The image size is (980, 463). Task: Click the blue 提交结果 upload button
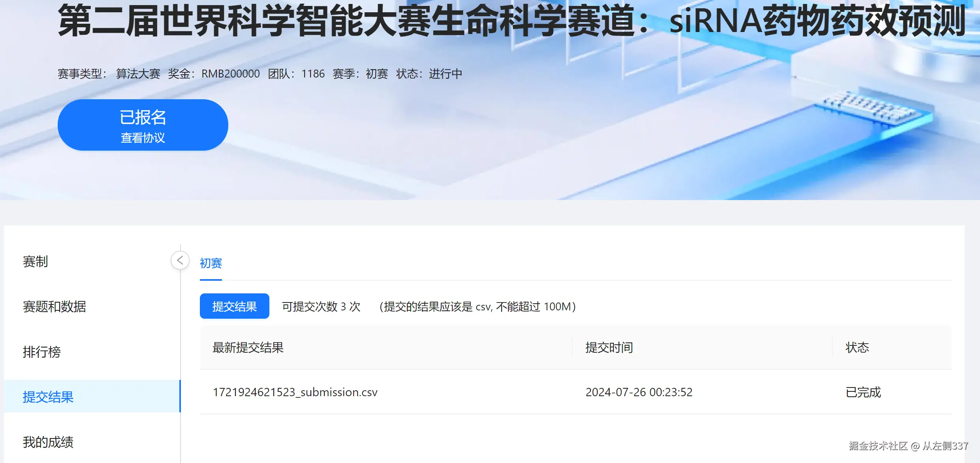(234, 306)
